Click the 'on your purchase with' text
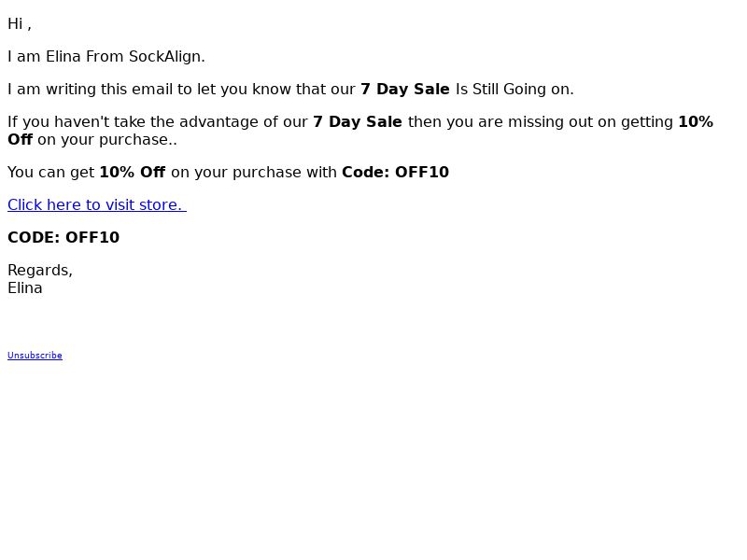 pyautogui.click(x=253, y=172)
